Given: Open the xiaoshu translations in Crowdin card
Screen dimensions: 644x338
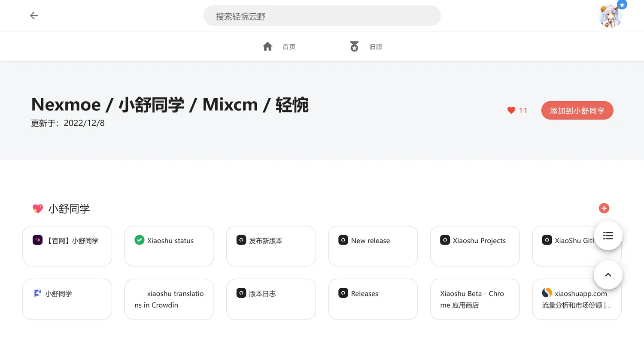Looking at the screenshot, I should point(169,299).
